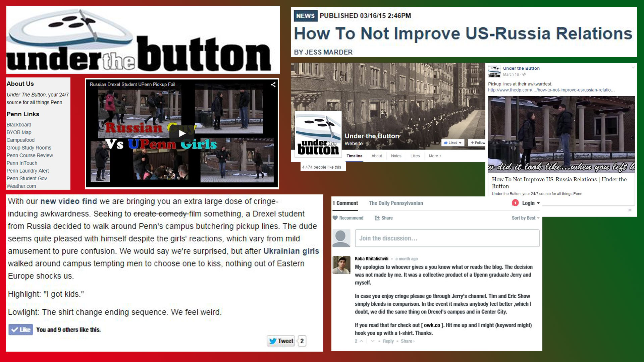Open the post options chevron
This screenshot has height=362, width=644.
point(633,68)
